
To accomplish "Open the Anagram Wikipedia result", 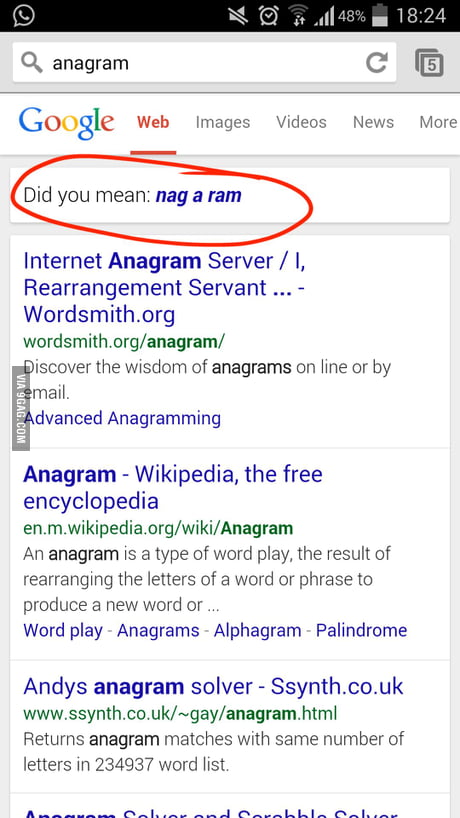I will pyautogui.click(x=173, y=487).
